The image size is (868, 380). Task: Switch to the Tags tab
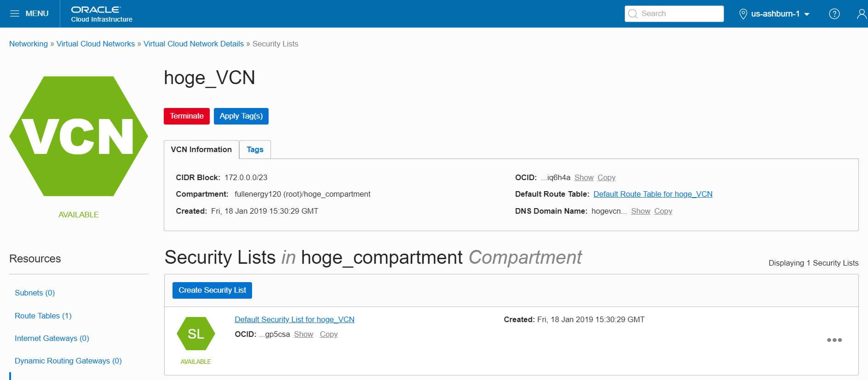[255, 149]
